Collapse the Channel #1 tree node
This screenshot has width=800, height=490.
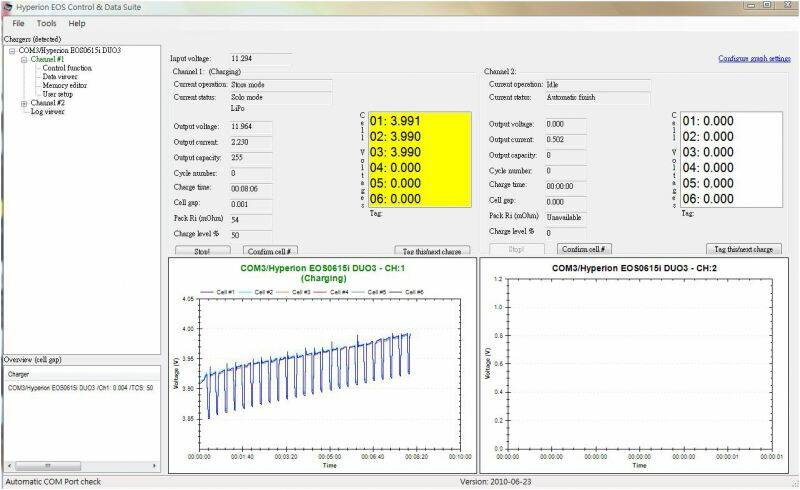coord(24,60)
